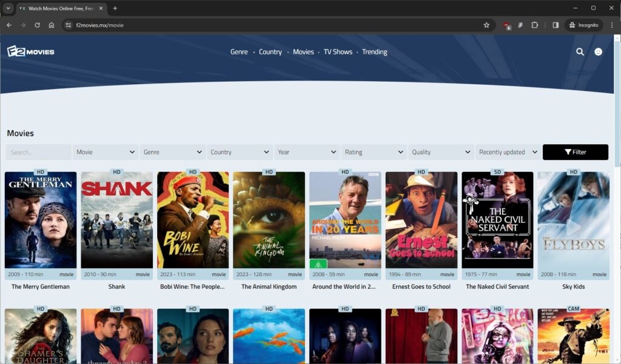The width and height of the screenshot is (621, 364).
Task: Click the Bobi Wine: The People title link
Action: (192, 286)
